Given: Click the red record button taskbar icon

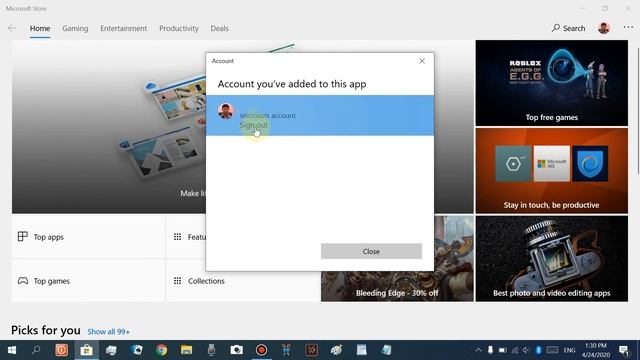Looking at the screenshot, I should click(261, 350).
